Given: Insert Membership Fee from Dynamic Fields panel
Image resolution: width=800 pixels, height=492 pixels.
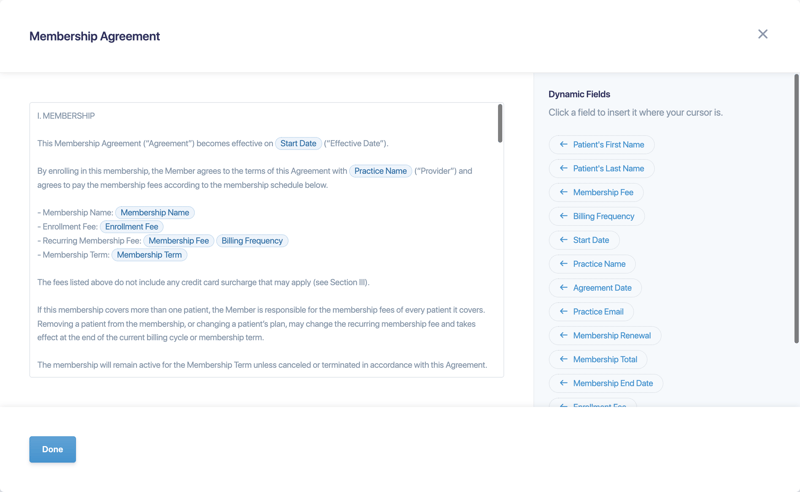Looking at the screenshot, I should tap(596, 192).
